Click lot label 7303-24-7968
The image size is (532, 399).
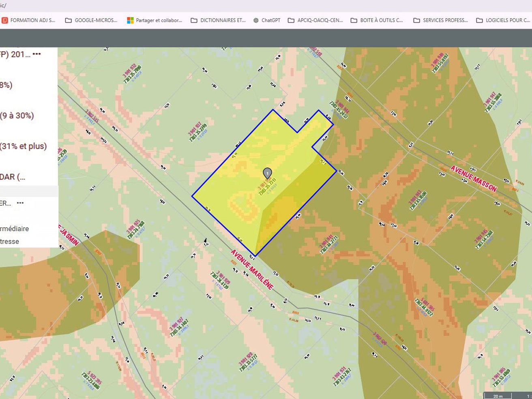[136, 230]
